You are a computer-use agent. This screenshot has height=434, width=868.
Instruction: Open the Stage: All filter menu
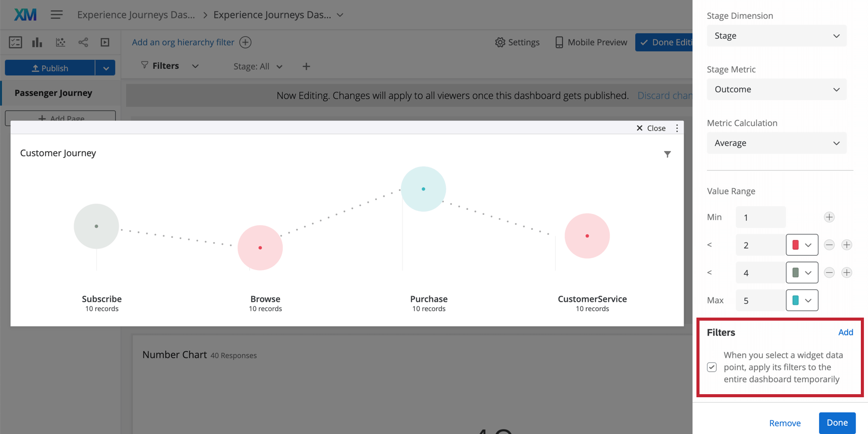tap(258, 66)
